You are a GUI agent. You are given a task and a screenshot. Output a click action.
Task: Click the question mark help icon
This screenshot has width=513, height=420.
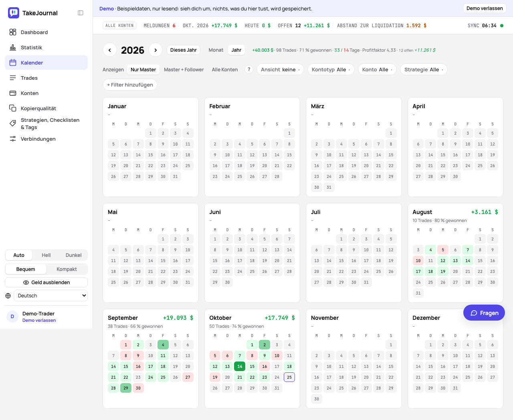point(249,69)
